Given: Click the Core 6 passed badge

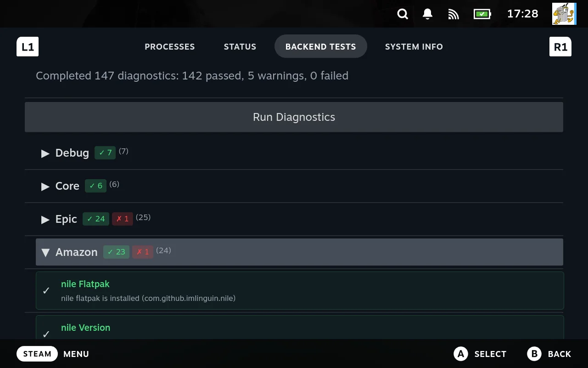Looking at the screenshot, I should coord(95,186).
